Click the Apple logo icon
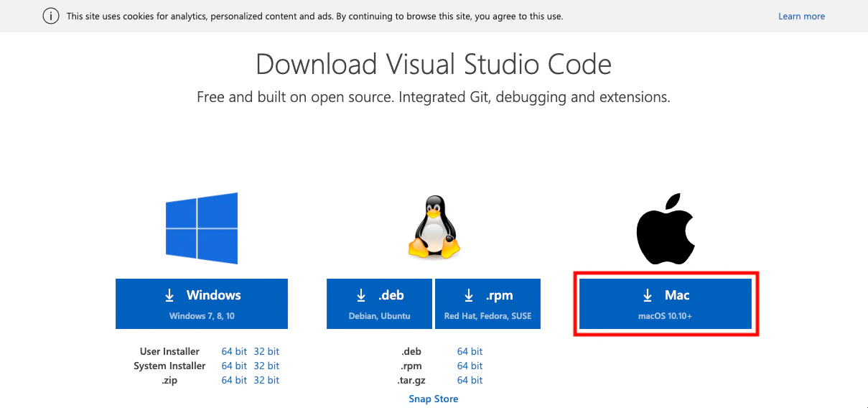 click(x=666, y=228)
